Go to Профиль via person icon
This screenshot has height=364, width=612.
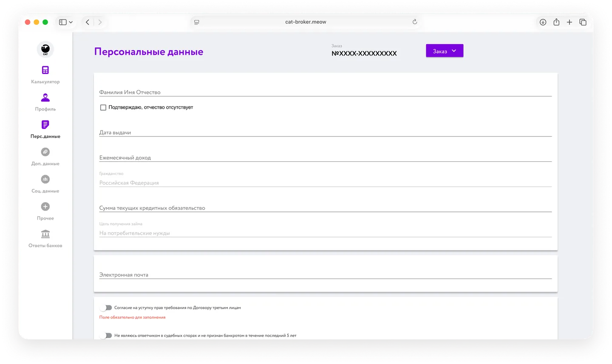tap(45, 98)
